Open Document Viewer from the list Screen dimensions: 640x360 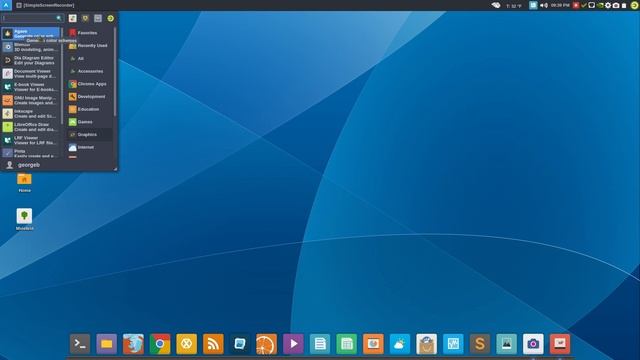coord(31,73)
